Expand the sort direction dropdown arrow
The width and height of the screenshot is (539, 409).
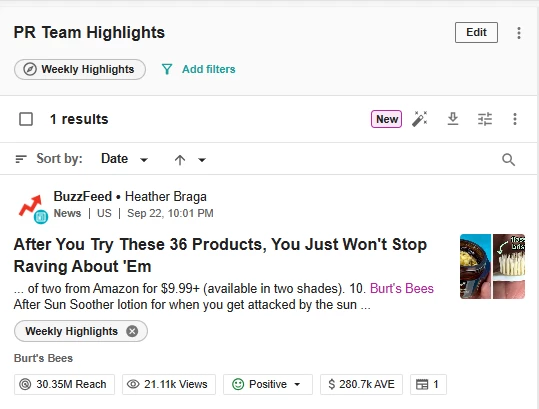(202, 160)
